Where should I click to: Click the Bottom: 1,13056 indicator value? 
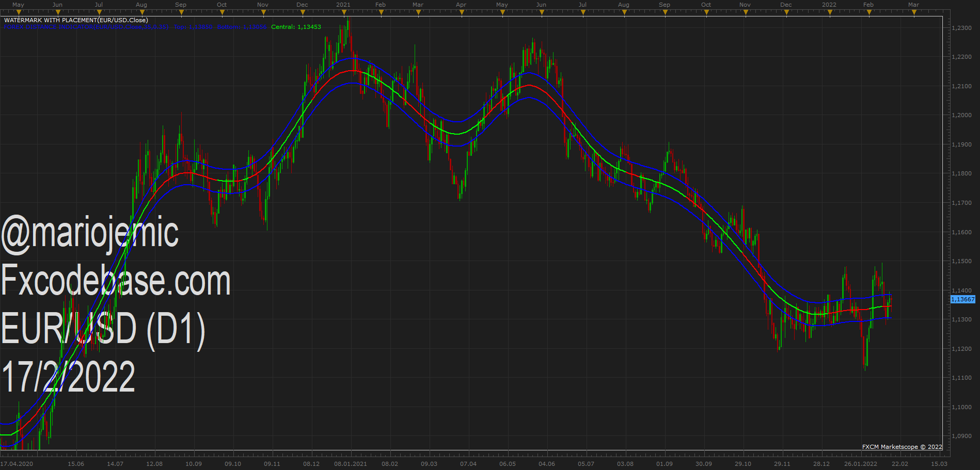click(x=242, y=27)
